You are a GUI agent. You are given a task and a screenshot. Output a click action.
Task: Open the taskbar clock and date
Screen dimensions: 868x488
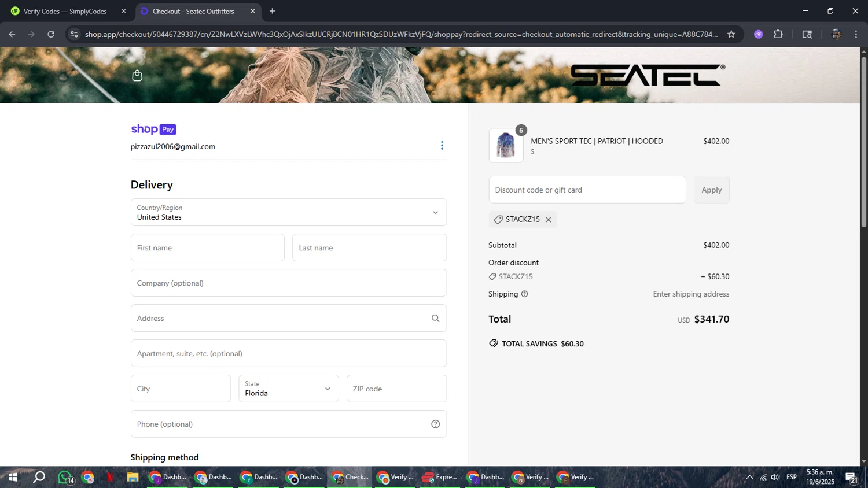tap(821, 477)
